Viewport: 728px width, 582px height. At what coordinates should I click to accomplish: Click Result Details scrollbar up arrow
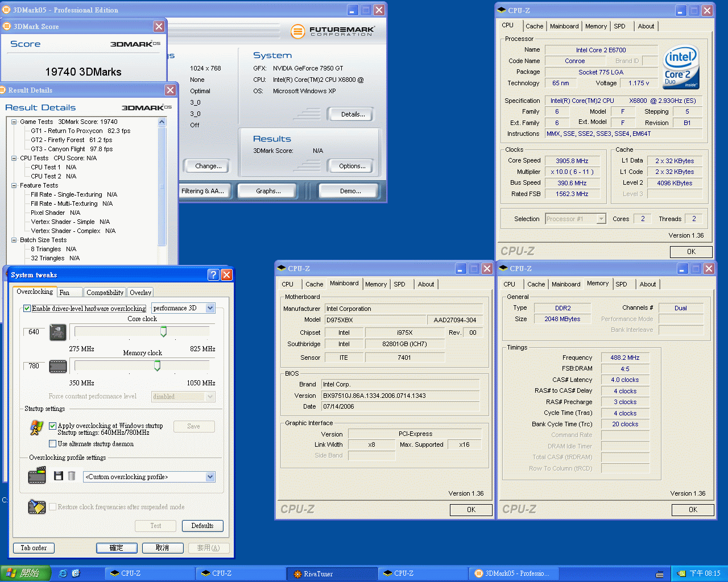coord(162,122)
